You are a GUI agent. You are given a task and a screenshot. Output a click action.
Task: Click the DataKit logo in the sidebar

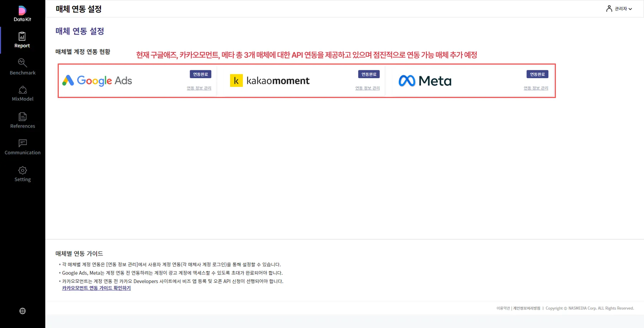coord(22,14)
